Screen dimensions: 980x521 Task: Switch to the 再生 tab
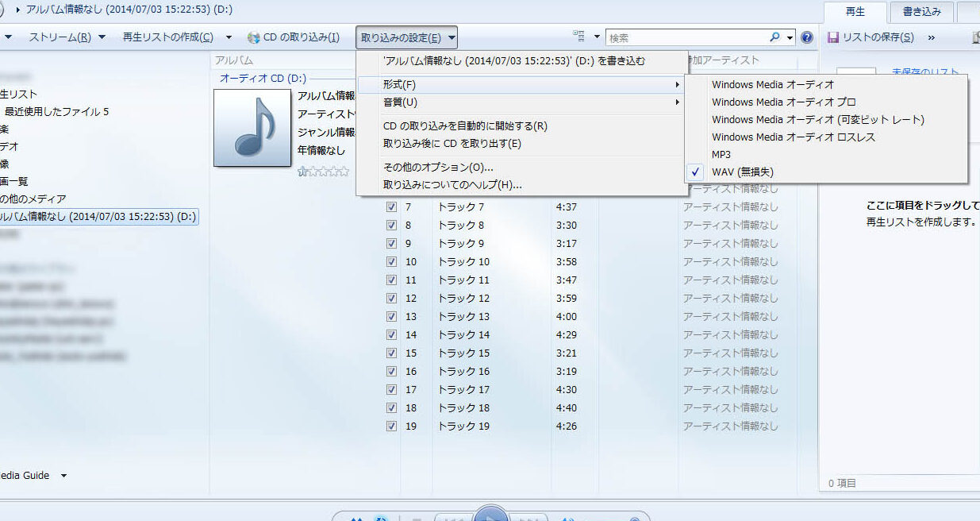[855, 11]
